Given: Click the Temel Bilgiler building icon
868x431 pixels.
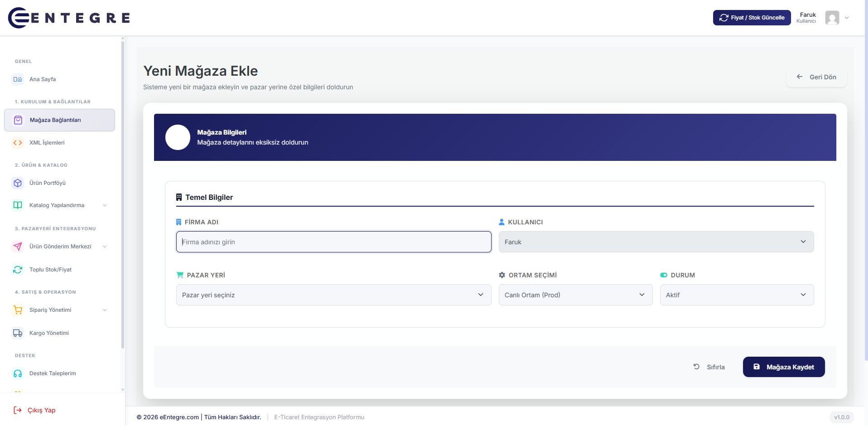Looking at the screenshot, I should [x=179, y=197].
